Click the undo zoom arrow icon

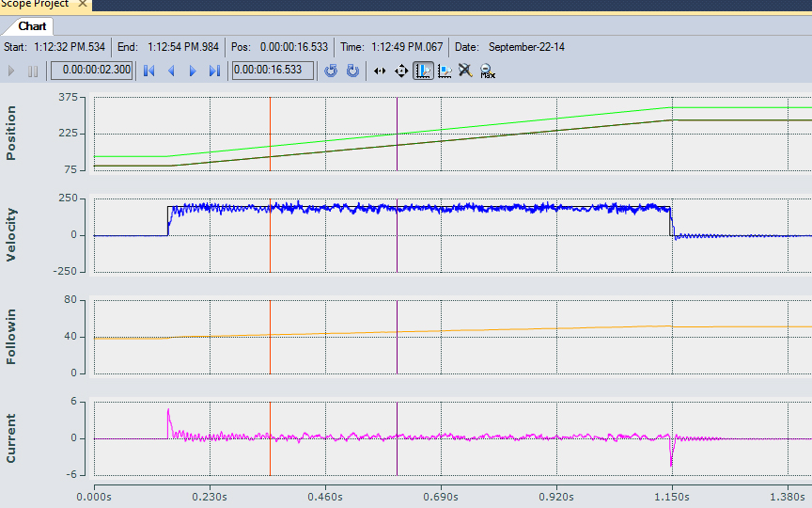[x=331, y=71]
